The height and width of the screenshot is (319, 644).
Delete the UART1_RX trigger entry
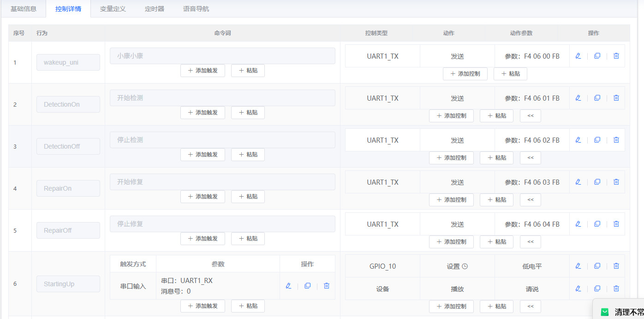tap(326, 286)
